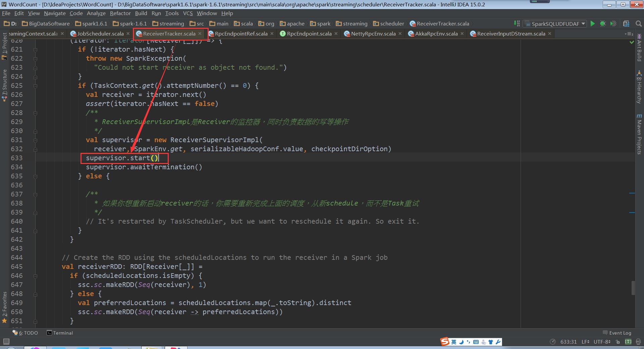Open the Refactor menu
Viewport: 644px width, 349px height.
120,13
